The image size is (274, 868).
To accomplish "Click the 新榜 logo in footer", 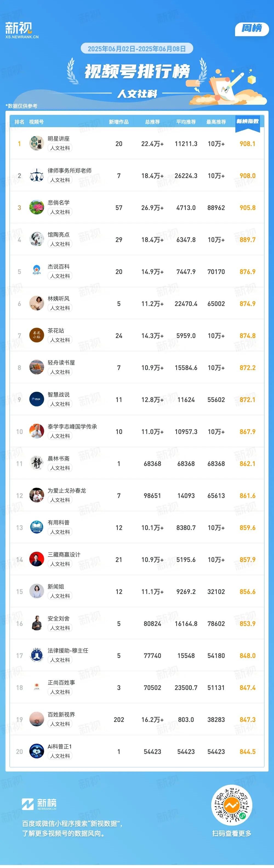I will click(x=39, y=804).
